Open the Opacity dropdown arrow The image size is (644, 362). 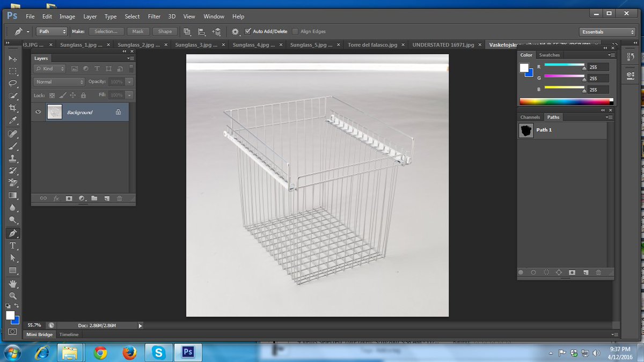pyautogui.click(x=129, y=82)
